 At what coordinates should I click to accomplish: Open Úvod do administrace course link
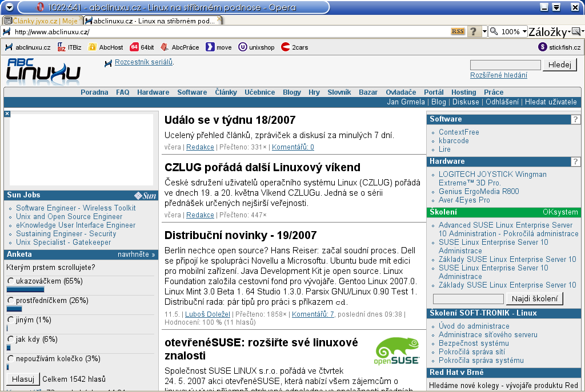coord(474,326)
